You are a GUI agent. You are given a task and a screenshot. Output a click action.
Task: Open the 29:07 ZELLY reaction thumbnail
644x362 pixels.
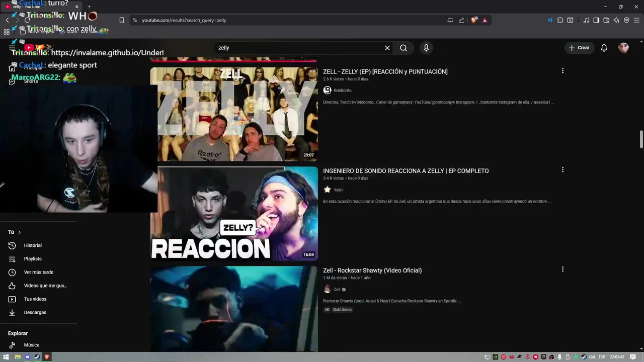click(x=234, y=114)
